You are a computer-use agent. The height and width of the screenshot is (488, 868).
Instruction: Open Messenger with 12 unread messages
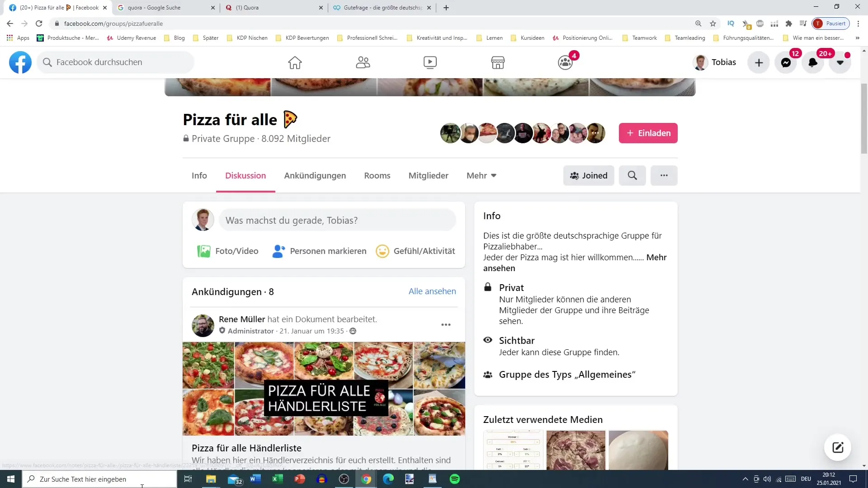click(x=786, y=62)
